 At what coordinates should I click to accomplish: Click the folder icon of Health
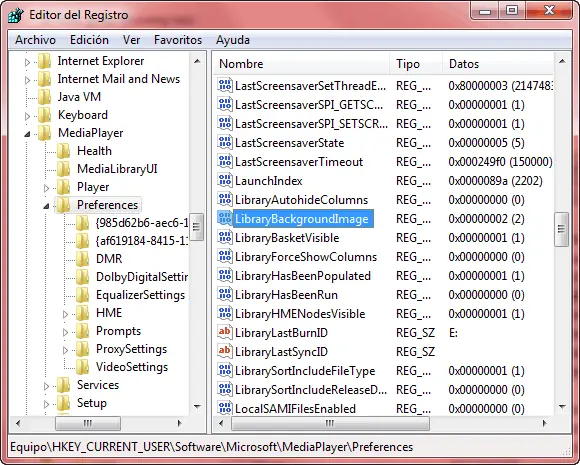(64, 151)
